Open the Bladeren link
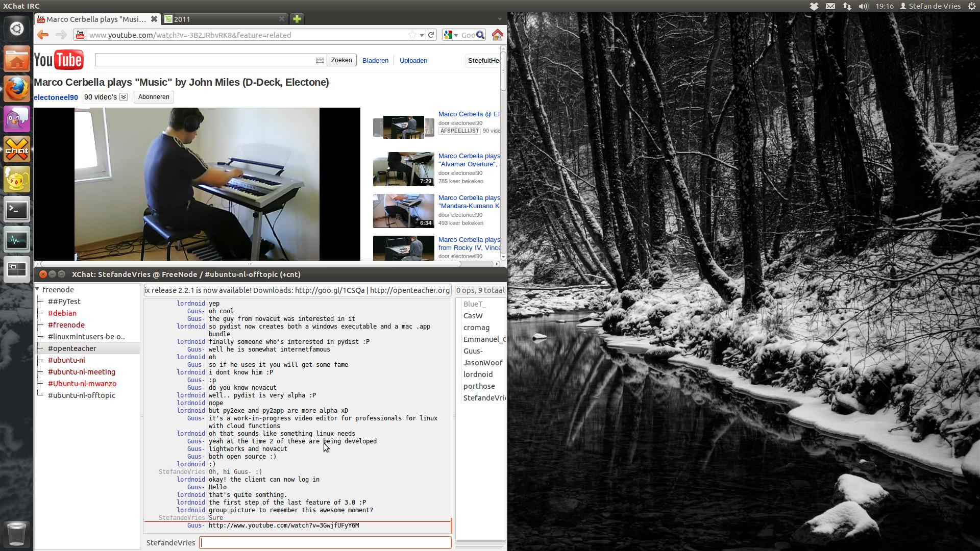This screenshot has height=551, width=980. click(375, 60)
